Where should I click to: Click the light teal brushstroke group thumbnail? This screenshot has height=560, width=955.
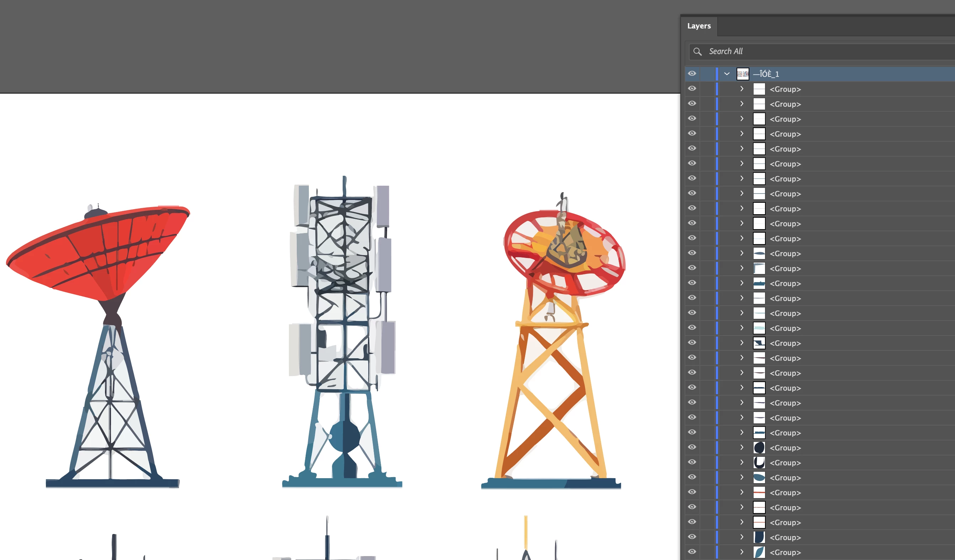759,328
